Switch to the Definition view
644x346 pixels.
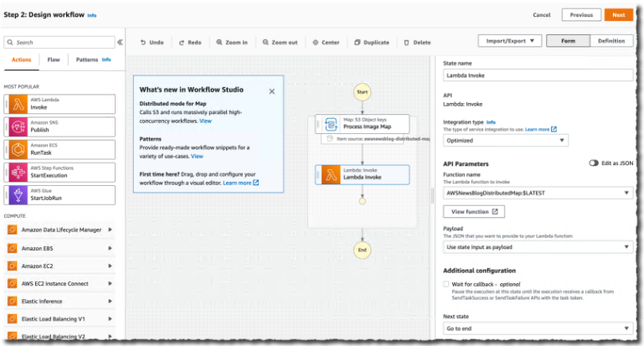click(x=611, y=40)
